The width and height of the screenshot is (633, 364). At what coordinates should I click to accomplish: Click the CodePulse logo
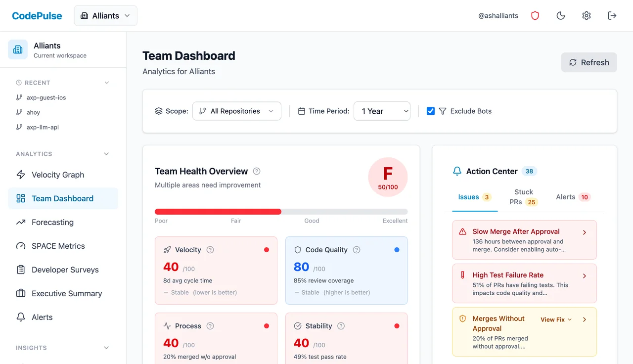(37, 16)
